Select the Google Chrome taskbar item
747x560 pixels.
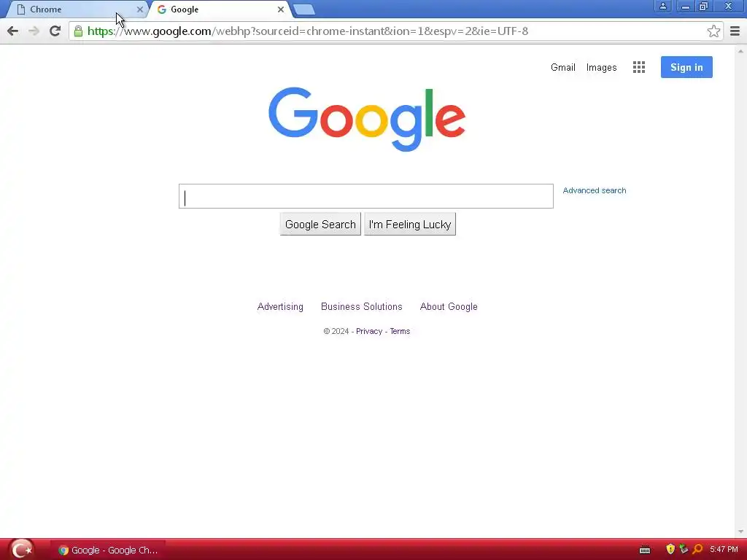(108, 551)
